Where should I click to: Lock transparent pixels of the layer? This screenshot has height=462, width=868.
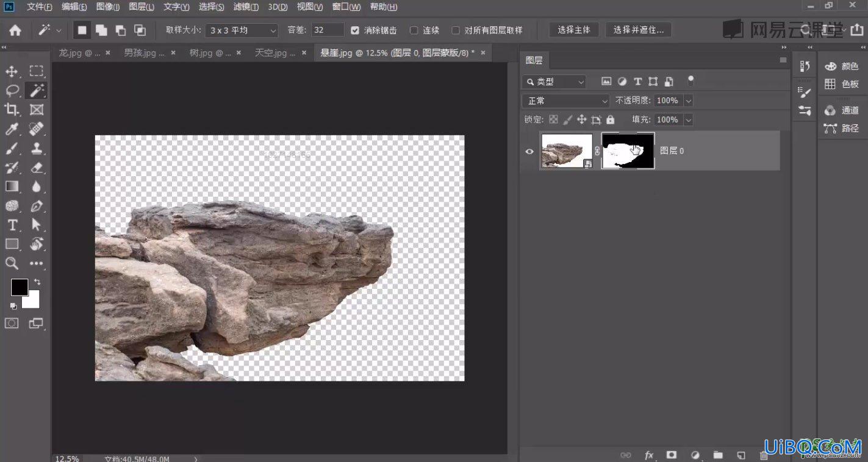[553, 119]
